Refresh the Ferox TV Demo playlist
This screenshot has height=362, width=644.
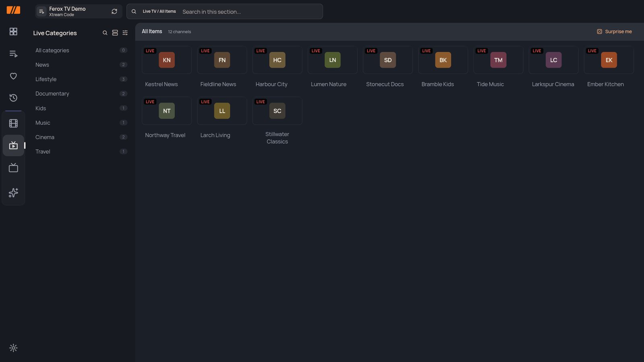pyautogui.click(x=114, y=12)
